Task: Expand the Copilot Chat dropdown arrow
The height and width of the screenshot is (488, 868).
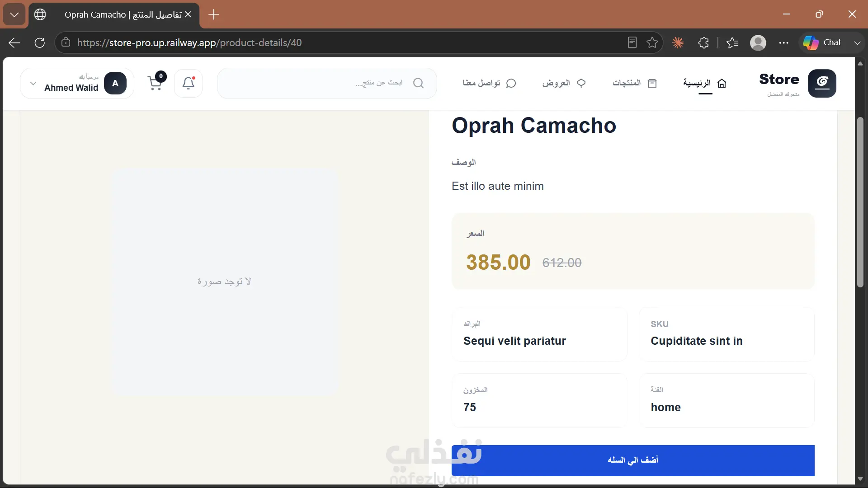Action: (857, 42)
